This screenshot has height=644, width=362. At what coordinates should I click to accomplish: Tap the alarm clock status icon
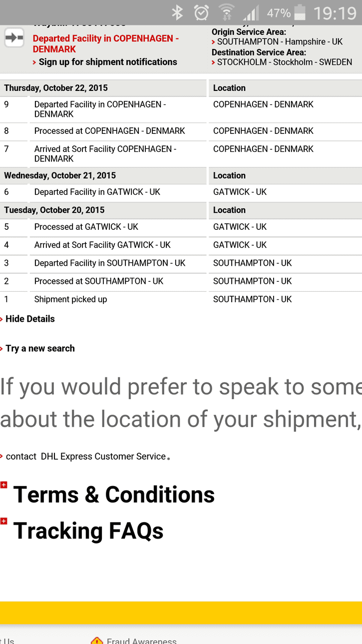(201, 12)
